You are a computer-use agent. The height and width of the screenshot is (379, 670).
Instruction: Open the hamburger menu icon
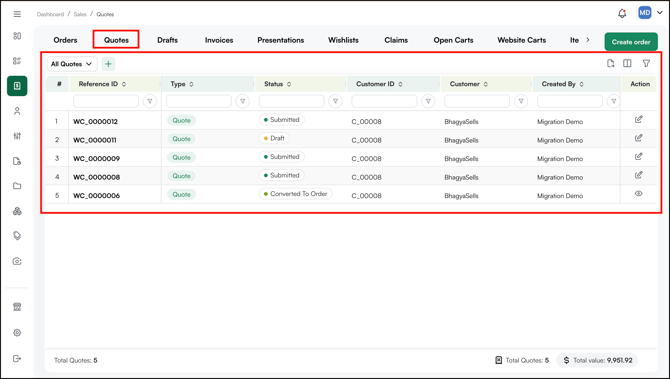pyautogui.click(x=17, y=14)
